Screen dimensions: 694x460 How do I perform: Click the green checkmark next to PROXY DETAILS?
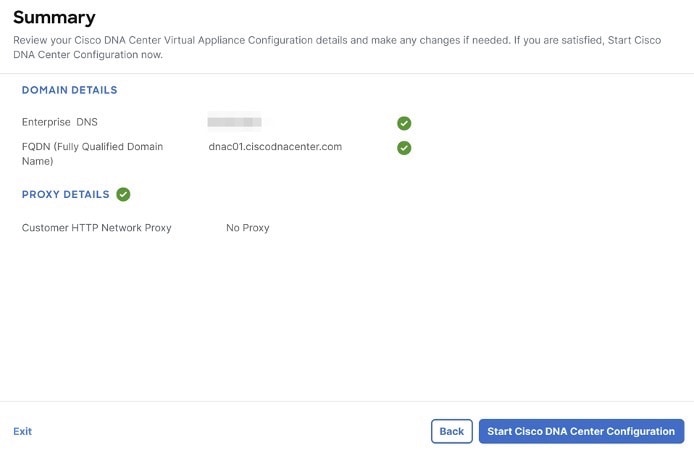123,194
